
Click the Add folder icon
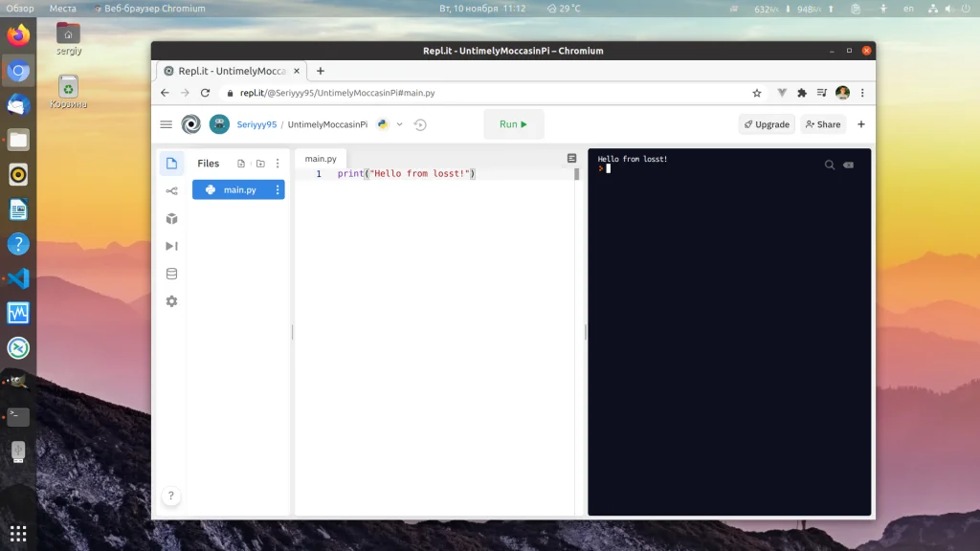pyautogui.click(x=260, y=164)
